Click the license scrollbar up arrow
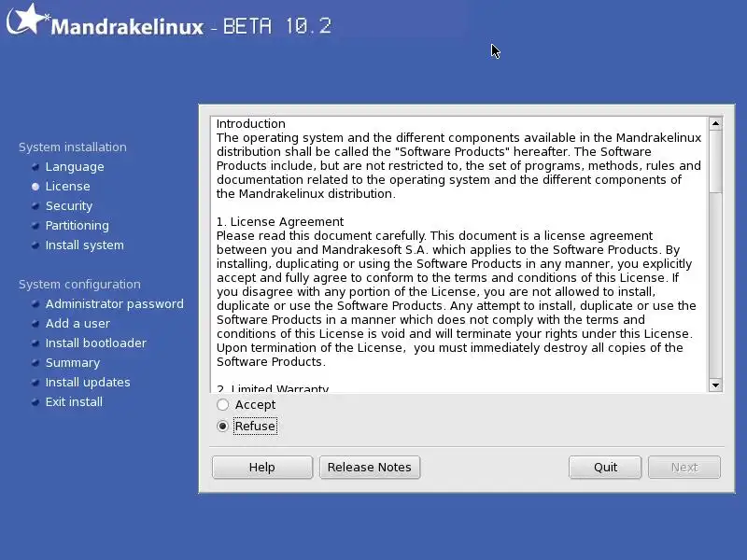 coord(715,124)
